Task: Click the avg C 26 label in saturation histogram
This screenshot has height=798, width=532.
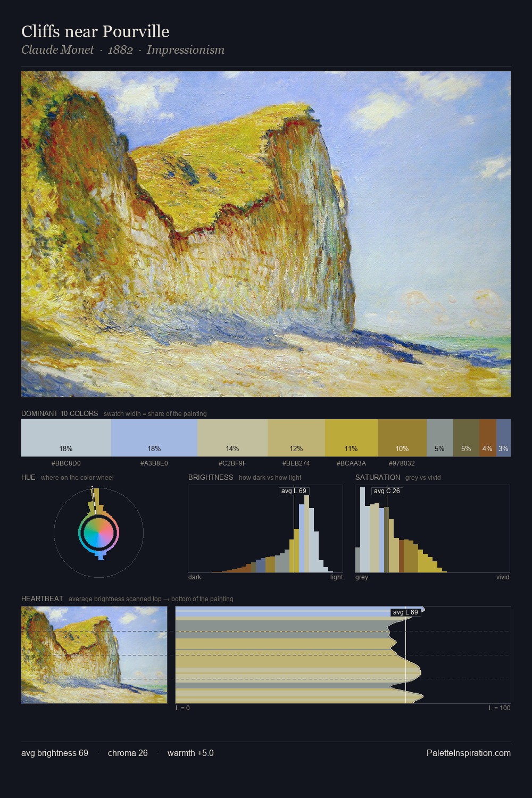Action: 387,491
